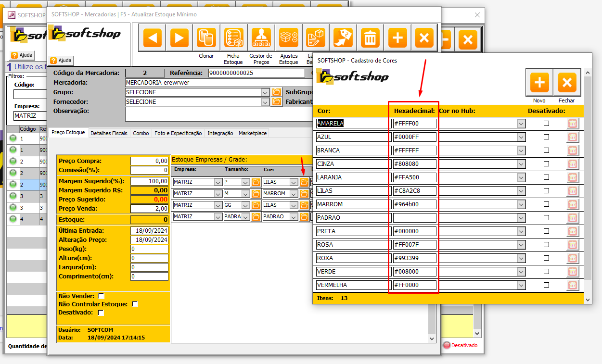Delete the AMARELA color row
Viewport: 602px width, 364px height.
572,124
